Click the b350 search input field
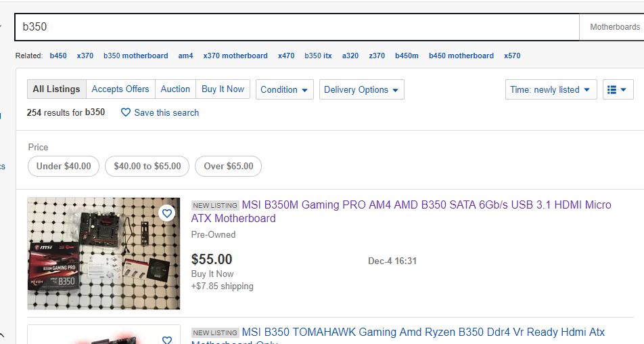 point(297,27)
